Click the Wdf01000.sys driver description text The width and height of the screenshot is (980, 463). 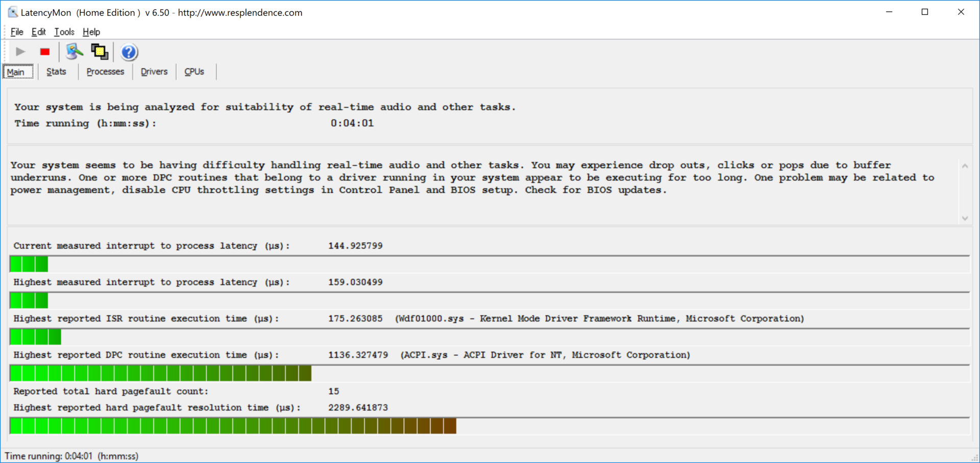coord(599,319)
